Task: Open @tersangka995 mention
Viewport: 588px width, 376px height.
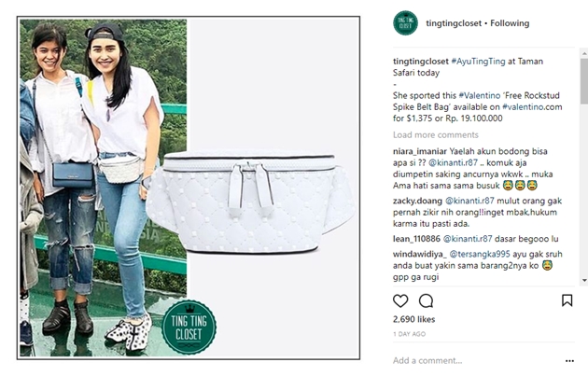Action: pos(480,254)
